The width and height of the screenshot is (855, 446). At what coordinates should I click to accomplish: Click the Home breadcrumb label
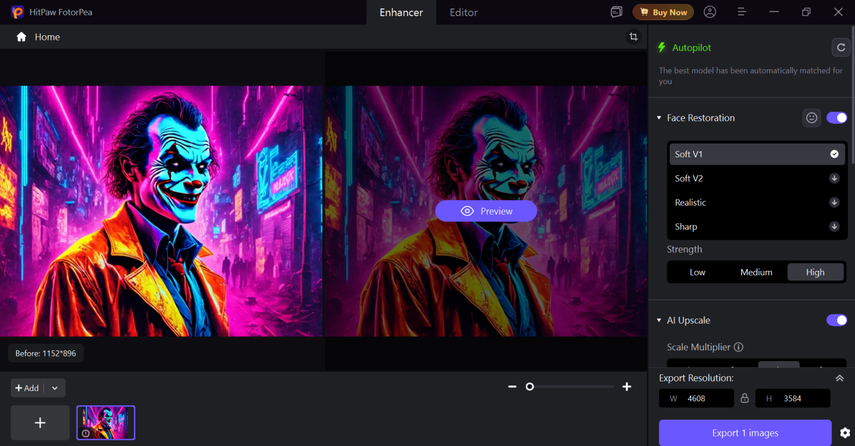(47, 37)
